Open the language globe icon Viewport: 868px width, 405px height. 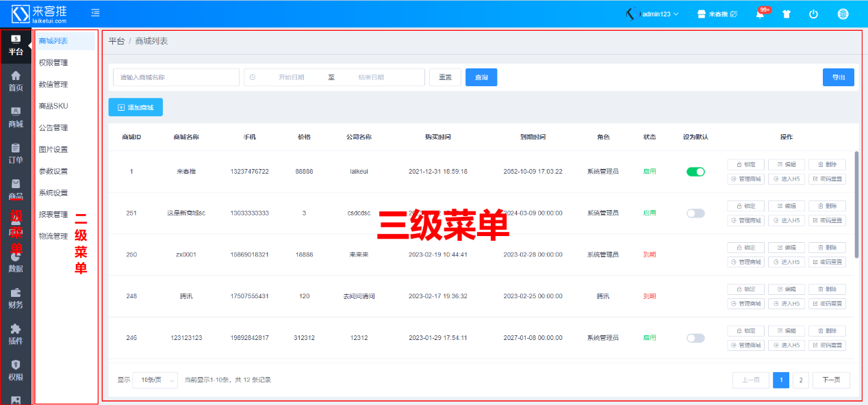[843, 14]
